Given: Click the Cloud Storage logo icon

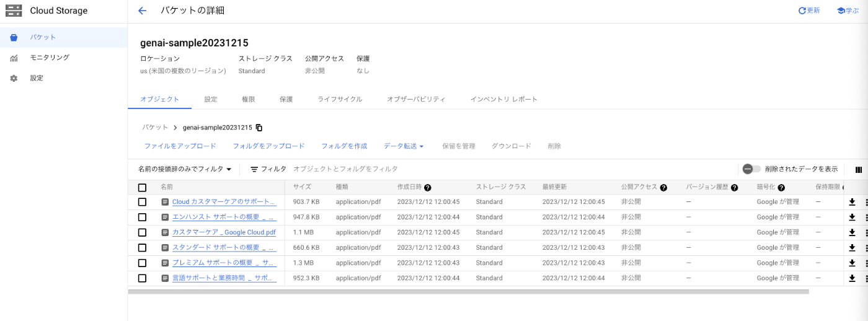Looking at the screenshot, I should [14, 11].
